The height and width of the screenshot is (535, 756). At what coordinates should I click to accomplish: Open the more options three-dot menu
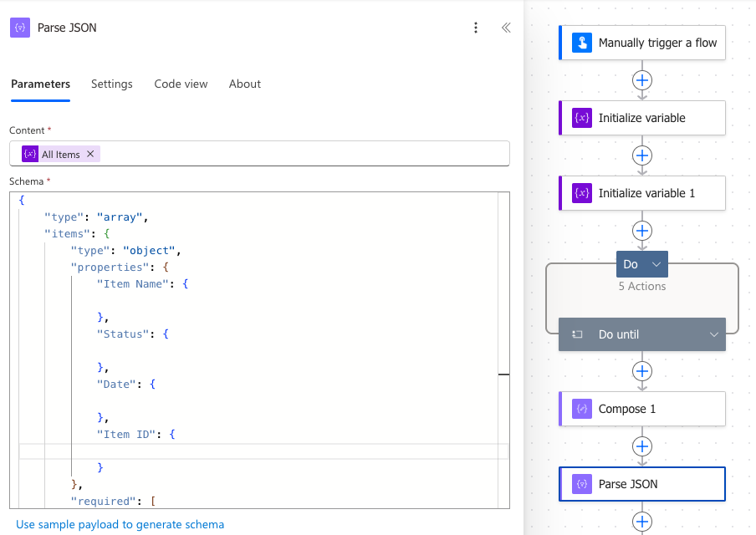[475, 28]
